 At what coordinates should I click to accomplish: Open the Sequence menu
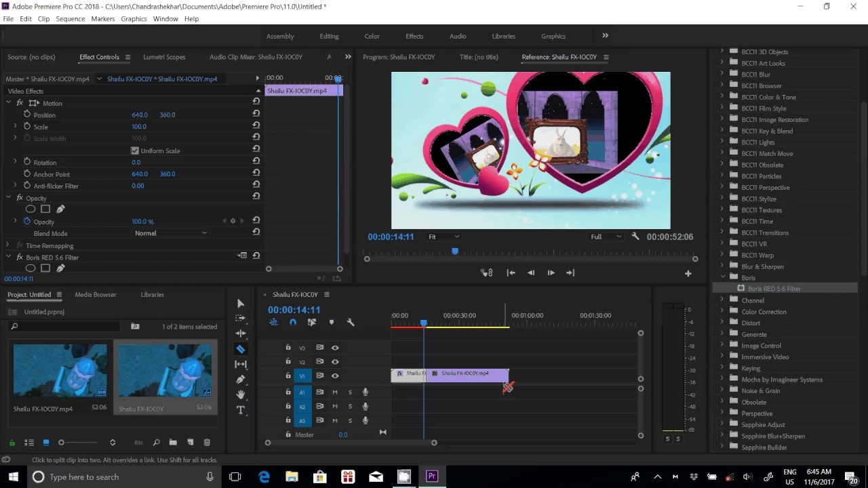coord(70,19)
